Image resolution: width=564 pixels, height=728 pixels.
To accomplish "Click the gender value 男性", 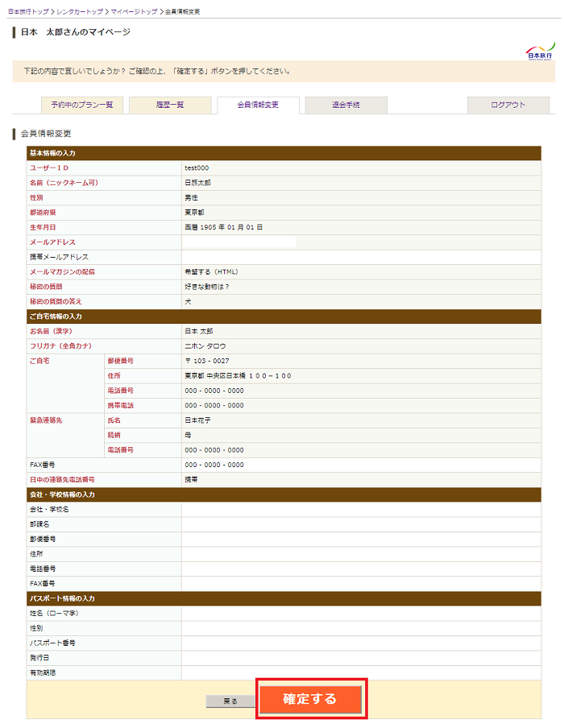I will coord(191,198).
